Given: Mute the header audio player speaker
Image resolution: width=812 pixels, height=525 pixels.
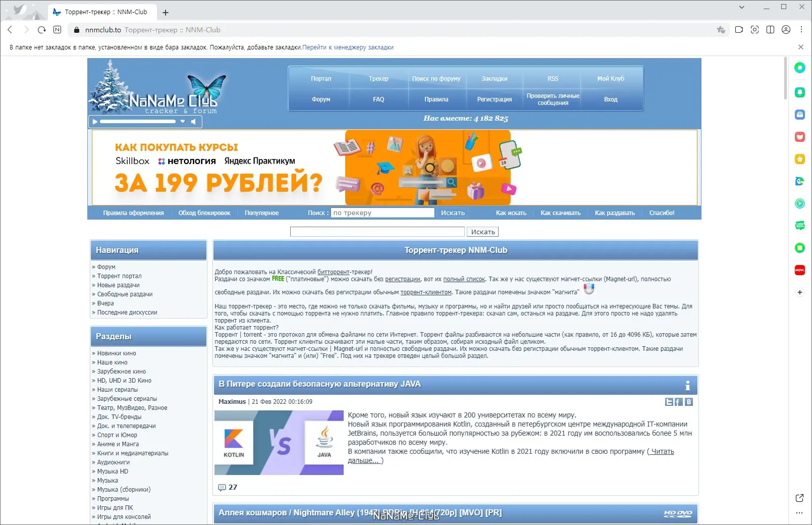Looking at the screenshot, I should (x=193, y=122).
